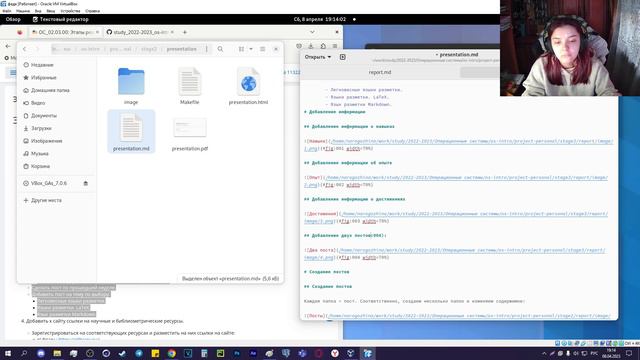
Task: Click 'presentation' path segment in Files
Action: click(x=182, y=49)
